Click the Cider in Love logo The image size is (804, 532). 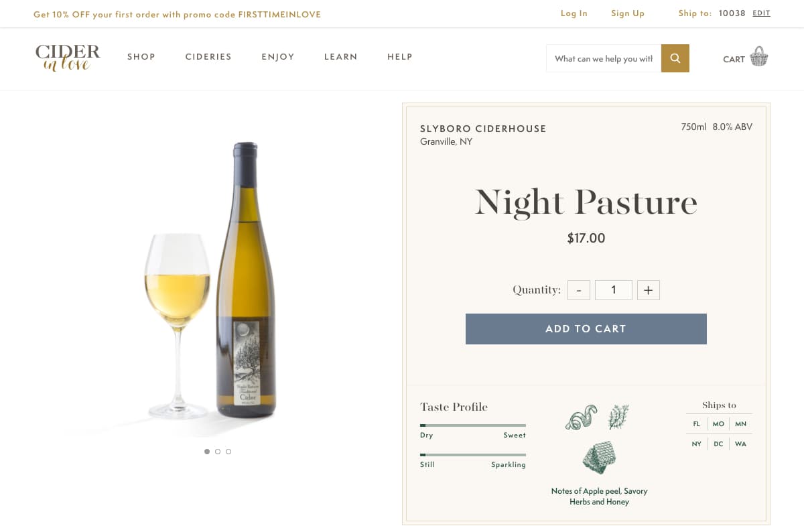68,57
